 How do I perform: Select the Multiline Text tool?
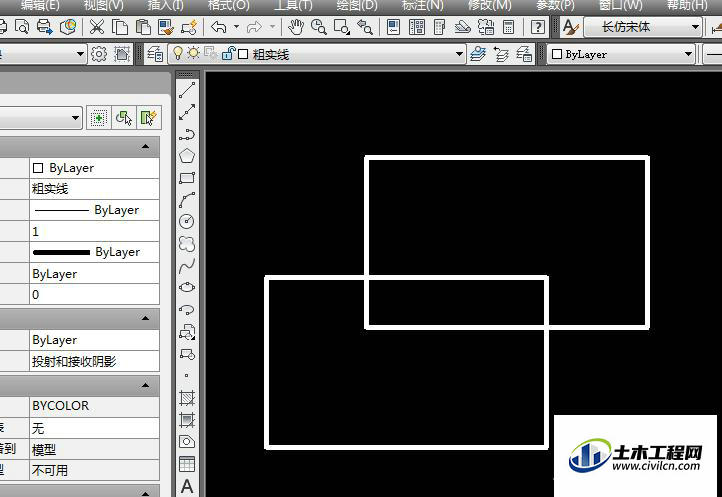[x=187, y=486]
